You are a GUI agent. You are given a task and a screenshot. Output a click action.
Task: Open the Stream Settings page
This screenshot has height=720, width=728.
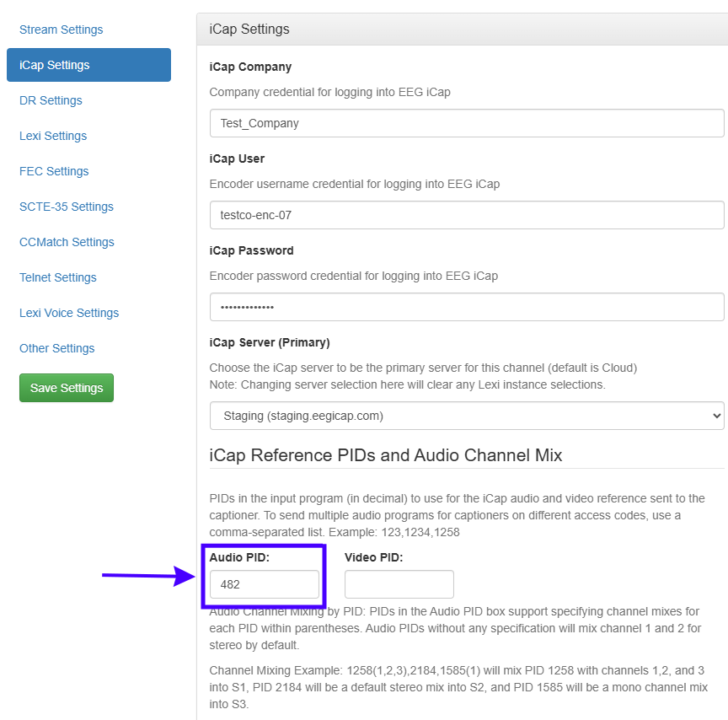(x=61, y=30)
